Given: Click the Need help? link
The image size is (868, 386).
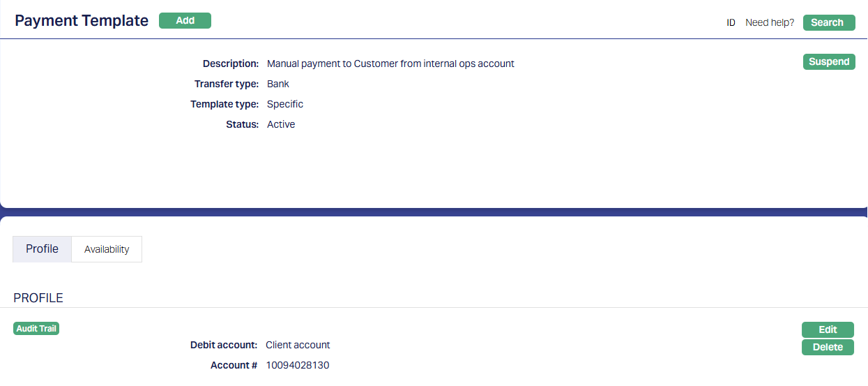Looking at the screenshot, I should coord(770,22).
